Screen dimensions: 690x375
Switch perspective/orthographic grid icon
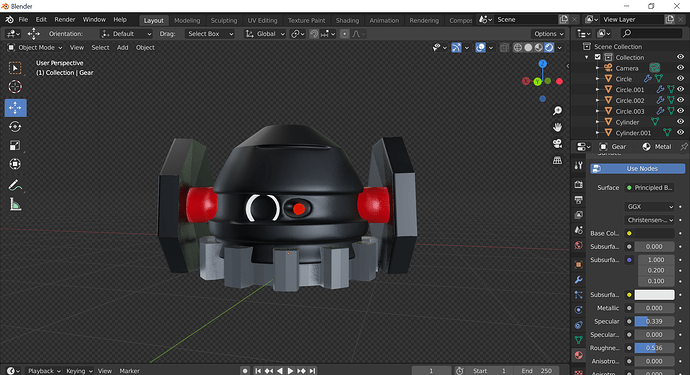tap(557, 161)
